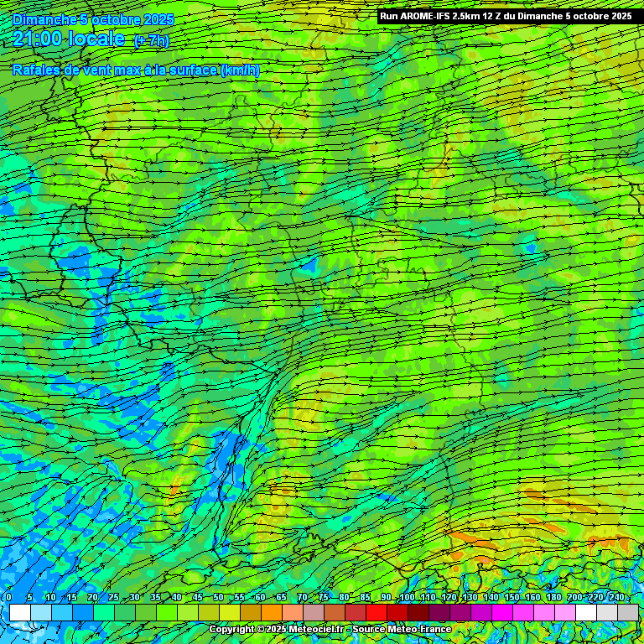Click the Run AROME-IFS 2.5km header banner
The height and width of the screenshot is (644, 644).
pos(506,15)
